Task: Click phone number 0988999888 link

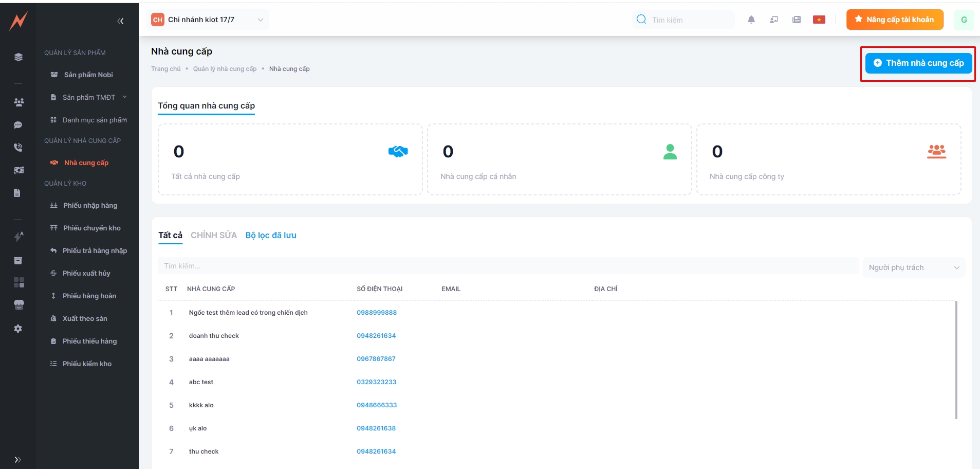Action: [377, 313]
